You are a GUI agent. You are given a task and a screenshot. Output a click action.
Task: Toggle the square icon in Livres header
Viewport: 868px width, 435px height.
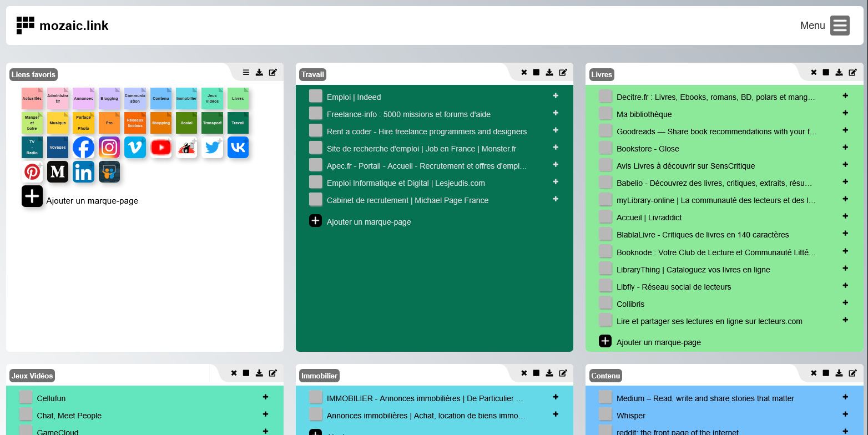pos(826,72)
